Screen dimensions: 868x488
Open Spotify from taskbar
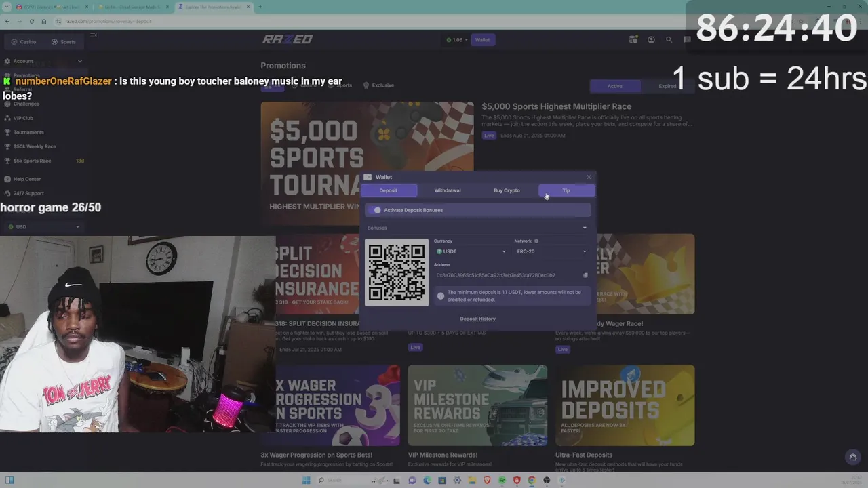pos(502,481)
